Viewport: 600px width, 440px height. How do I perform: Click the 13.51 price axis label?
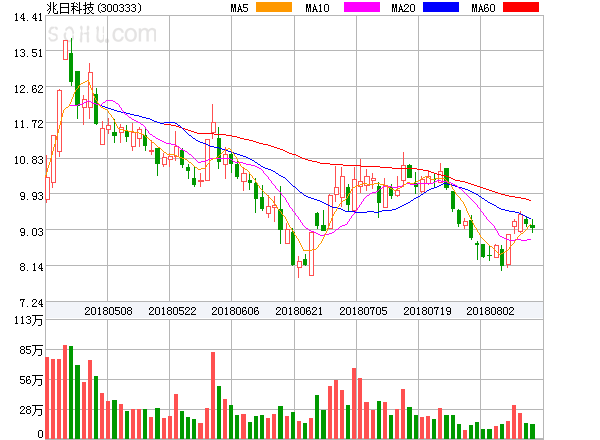(28, 53)
